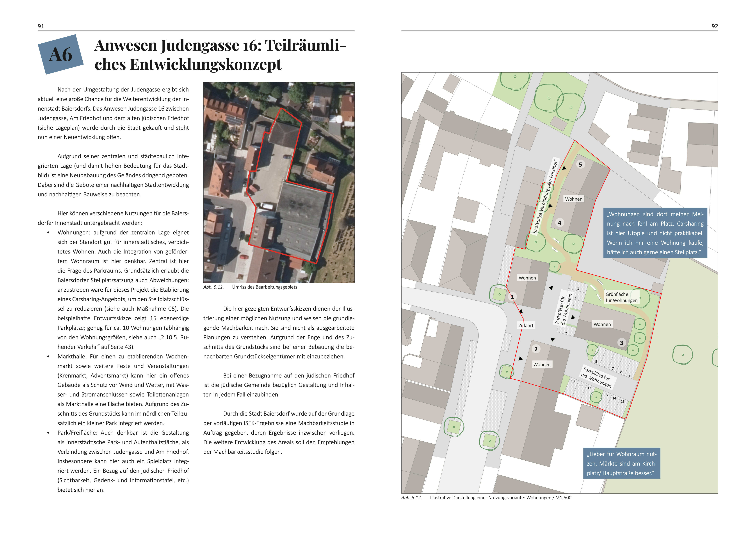756x535 pixels.
Task: Click the 'Lieber für Wohnraum nutzen' quote box
Action: pos(622,463)
